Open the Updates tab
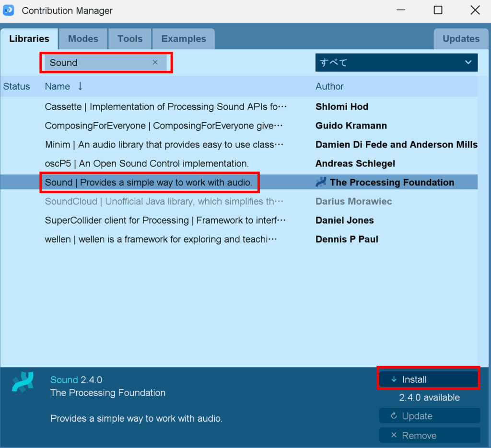Viewport: 491px width, 448px height. [461, 39]
